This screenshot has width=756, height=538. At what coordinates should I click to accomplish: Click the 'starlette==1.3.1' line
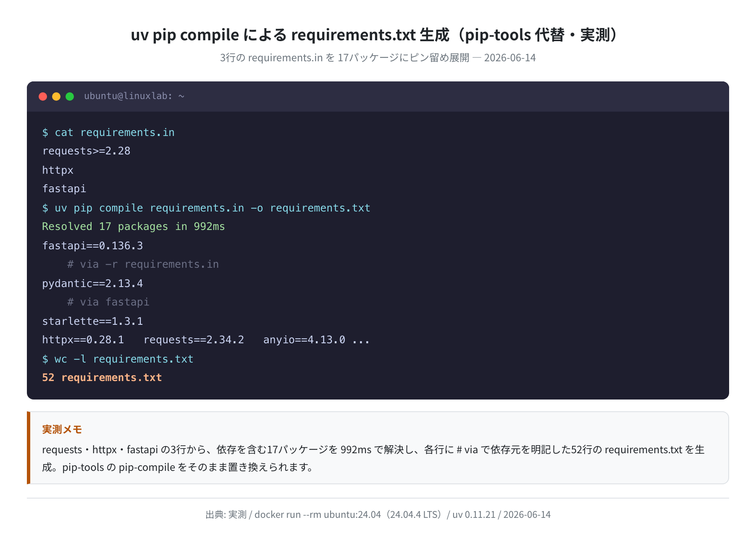(92, 321)
